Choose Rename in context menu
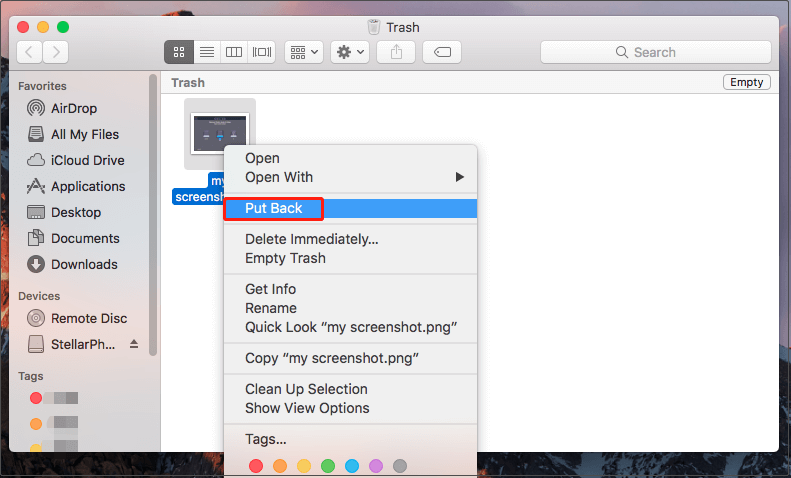Image resolution: width=791 pixels, height=478 pixels. tap(350, 308)
